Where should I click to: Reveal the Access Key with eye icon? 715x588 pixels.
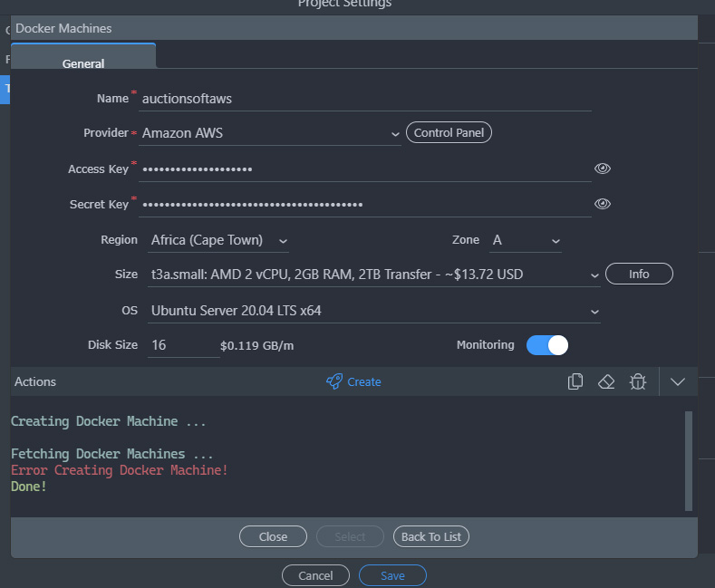point(602,169)
